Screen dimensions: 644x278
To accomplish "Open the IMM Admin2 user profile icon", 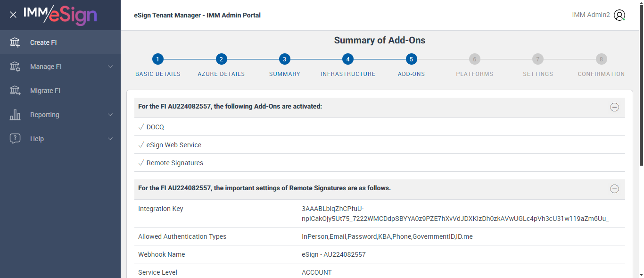I will click(x=619, y=15).
